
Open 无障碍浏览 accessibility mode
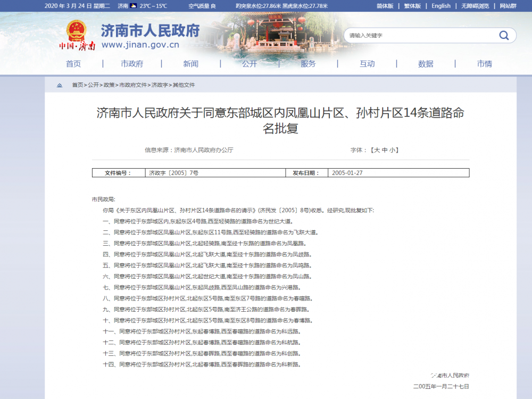(475, 6)
